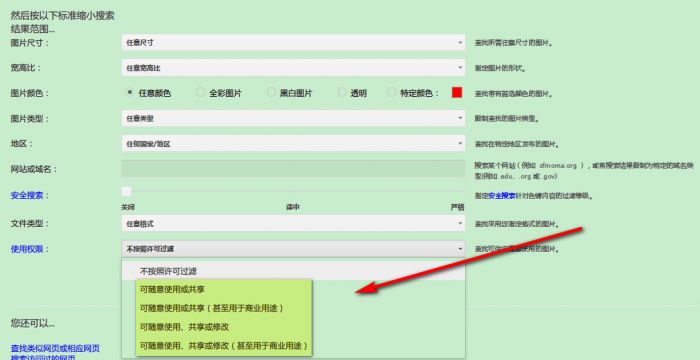Click the 网站或域名 input field

click(293, 169)
